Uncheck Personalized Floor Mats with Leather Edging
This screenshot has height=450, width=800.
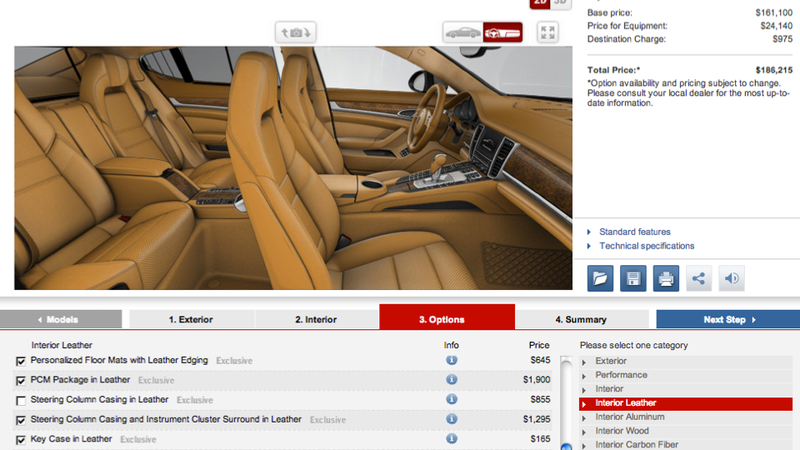(x=20, y=361)
